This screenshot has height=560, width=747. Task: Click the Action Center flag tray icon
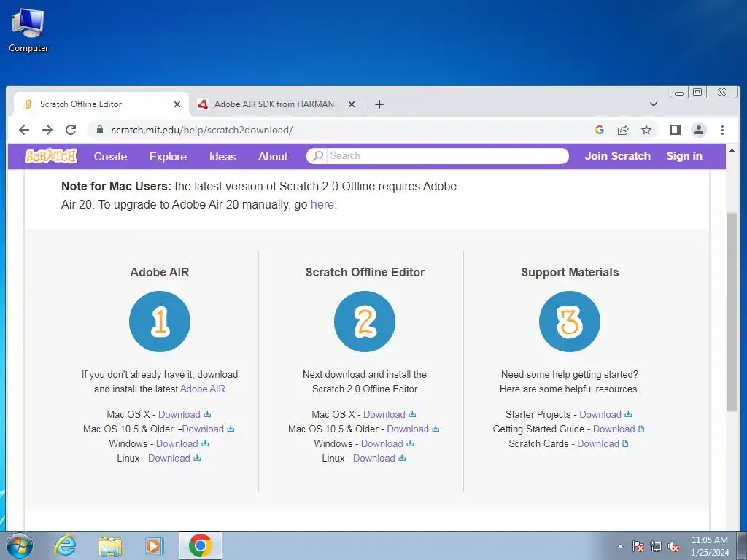(638, 546)
